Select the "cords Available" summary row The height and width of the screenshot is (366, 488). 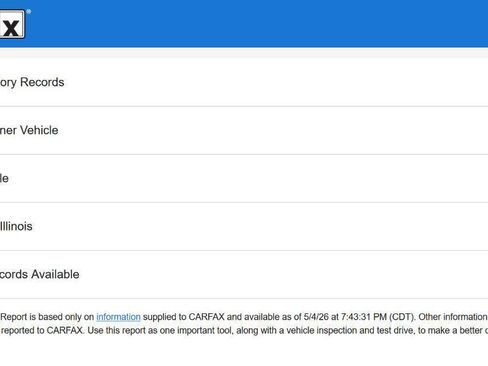click(244, 274)
